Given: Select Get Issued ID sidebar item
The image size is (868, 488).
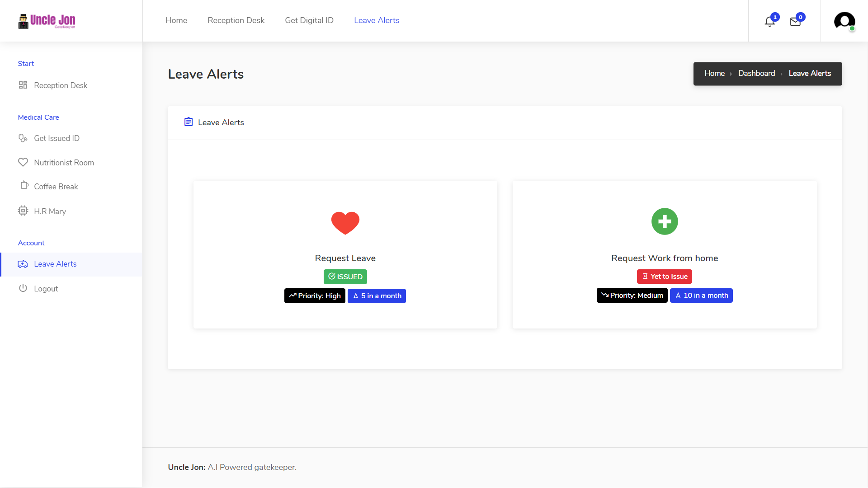Looking at the screenshot, I should (57, 138).
